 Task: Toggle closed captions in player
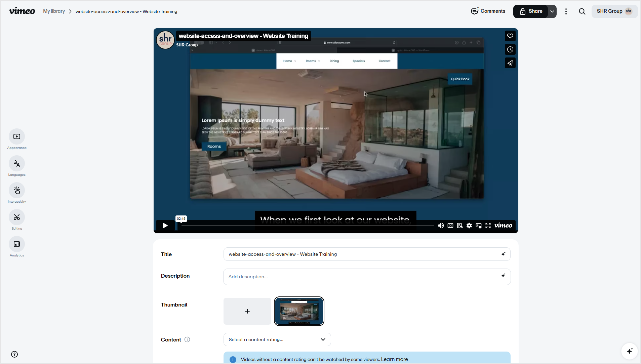point(450,226)
